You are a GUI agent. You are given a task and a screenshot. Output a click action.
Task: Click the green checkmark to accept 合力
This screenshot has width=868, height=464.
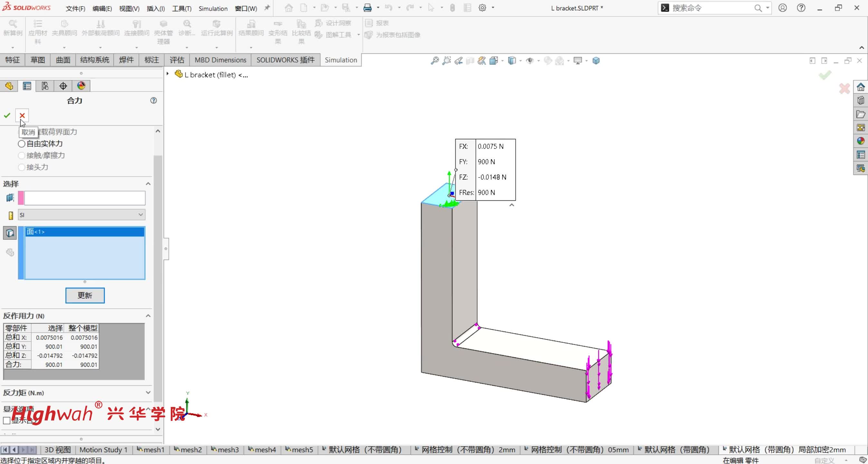coord(7,116)
